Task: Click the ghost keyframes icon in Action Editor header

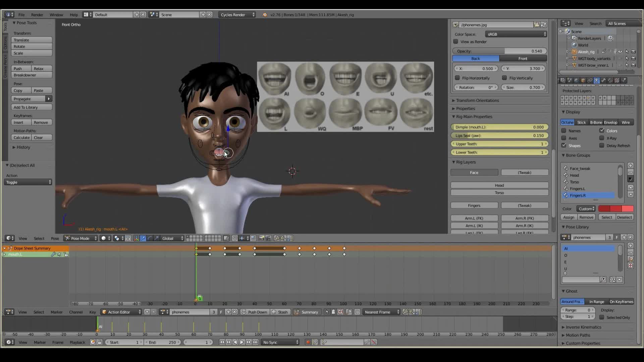Action: 333,312
